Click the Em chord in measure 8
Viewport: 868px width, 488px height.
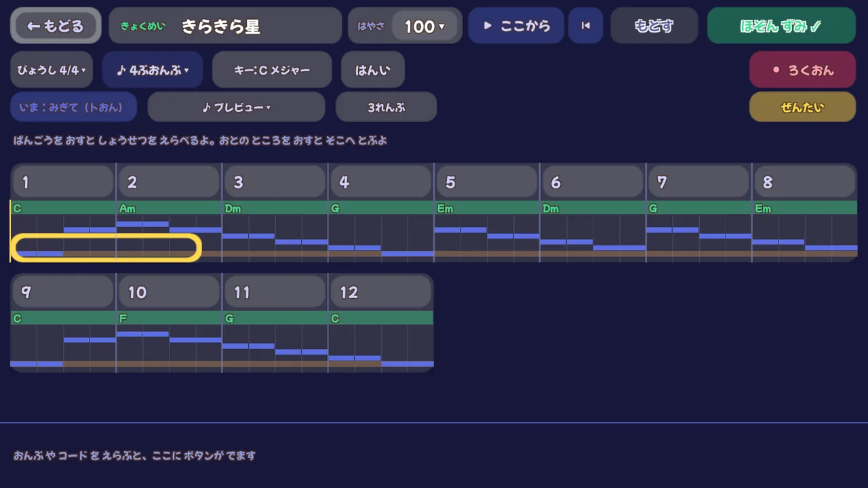[806, 208]
